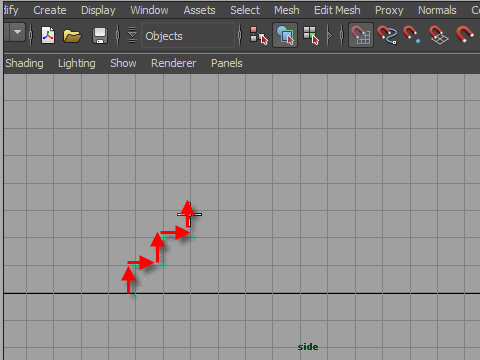This screenshot has height=360, width=480.
Task: Open a scene with the folder icon
Action: point(72,36)
